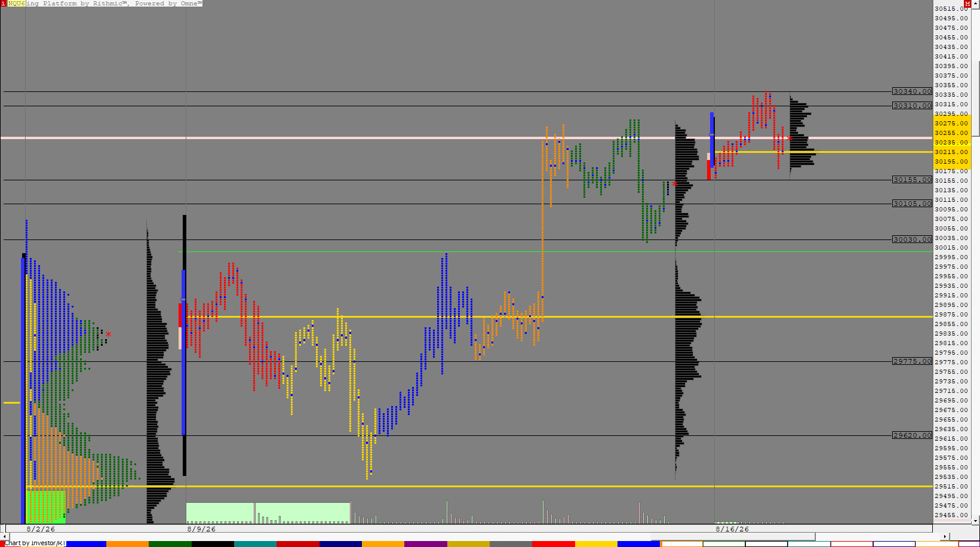Select the 30030.00 price level label

(912, 239)
